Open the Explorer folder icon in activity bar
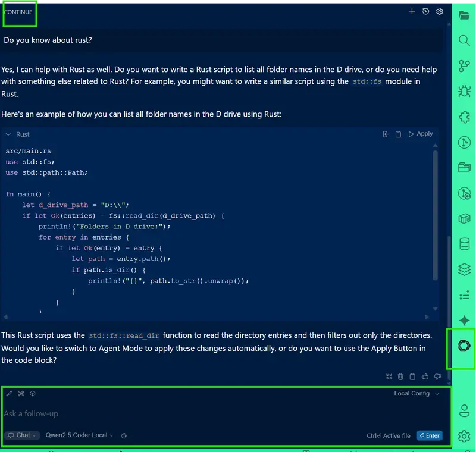The width and height of the screenshot is (476, 452). tap(464, 15)
